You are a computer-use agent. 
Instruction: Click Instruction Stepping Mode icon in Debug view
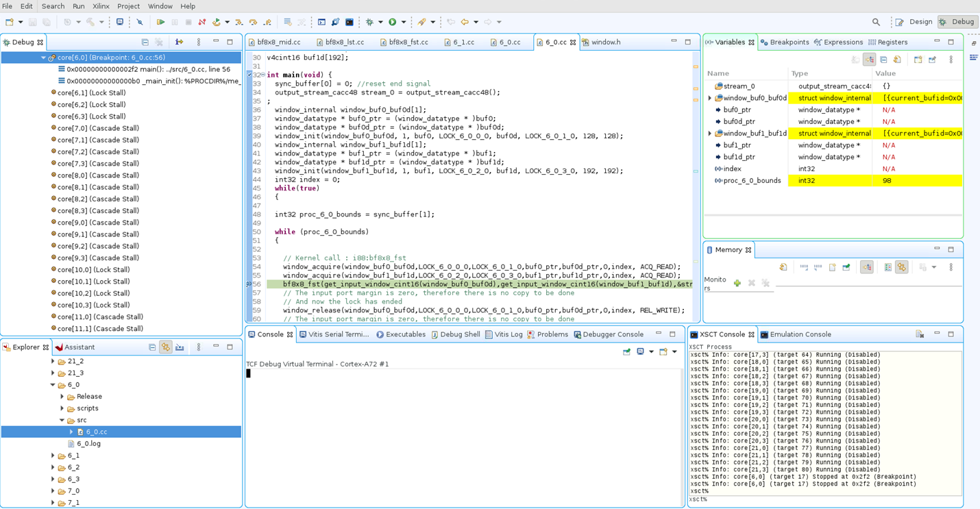pos(179,42)
